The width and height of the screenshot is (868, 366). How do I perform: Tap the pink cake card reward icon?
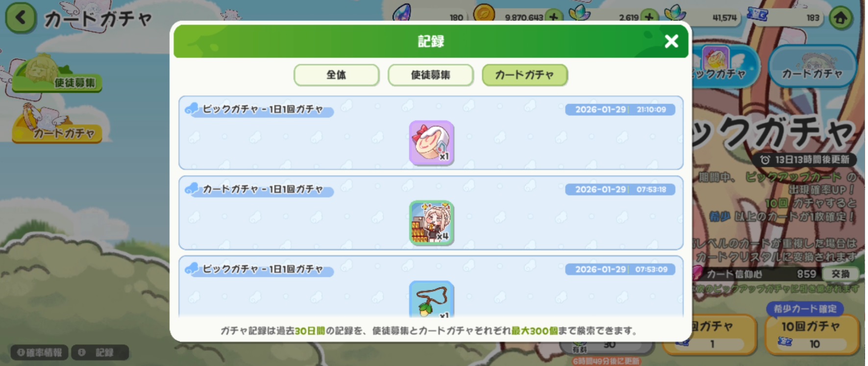(431, 143)
